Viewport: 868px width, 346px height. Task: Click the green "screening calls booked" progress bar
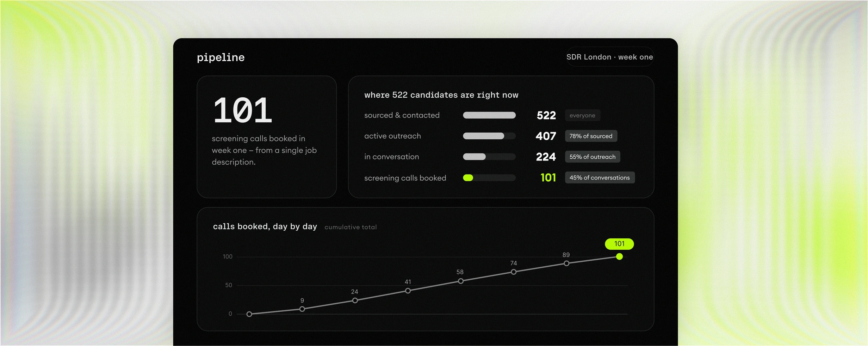[x=489, y=178]
